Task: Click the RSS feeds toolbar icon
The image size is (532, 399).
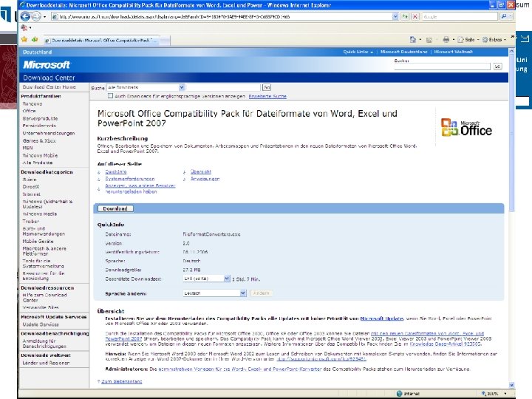Action: click(x=429, y=40)
